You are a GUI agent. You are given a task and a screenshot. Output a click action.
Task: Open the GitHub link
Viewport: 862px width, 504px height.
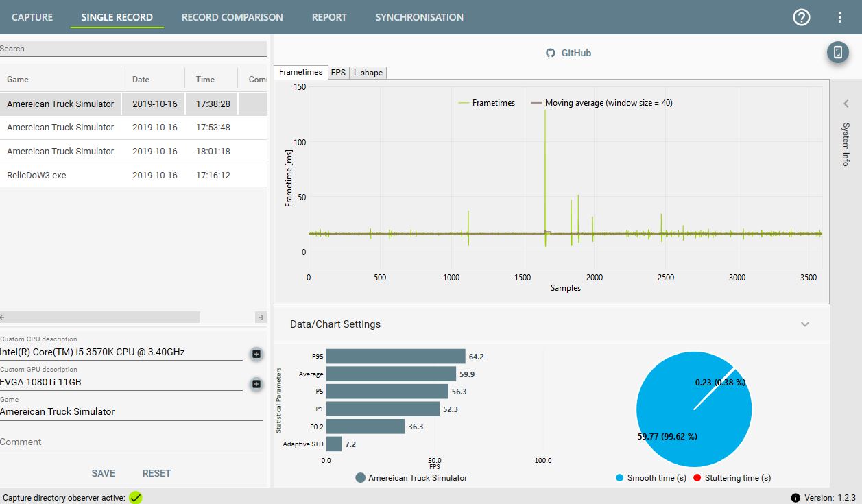pos(568,53)
